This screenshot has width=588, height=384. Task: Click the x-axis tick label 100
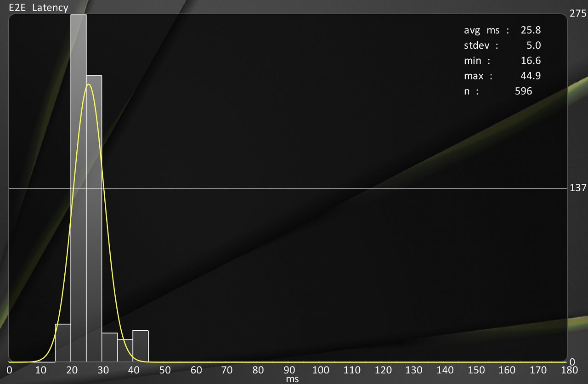[x=320, y=370]
